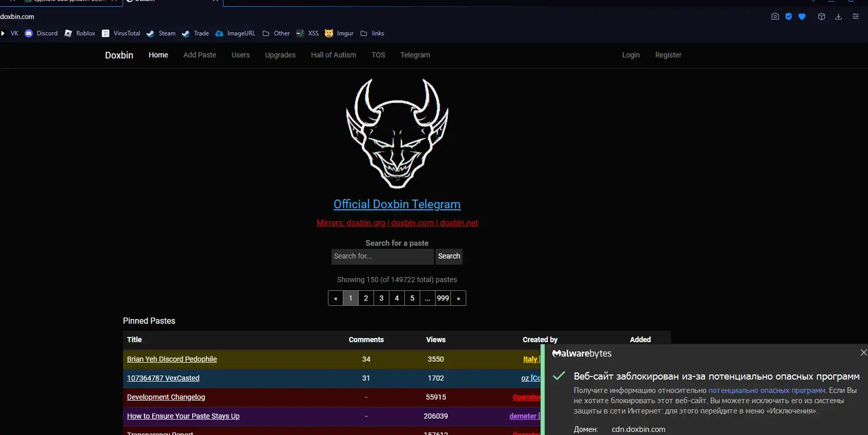Select pagination page 1

coord(350,298)
